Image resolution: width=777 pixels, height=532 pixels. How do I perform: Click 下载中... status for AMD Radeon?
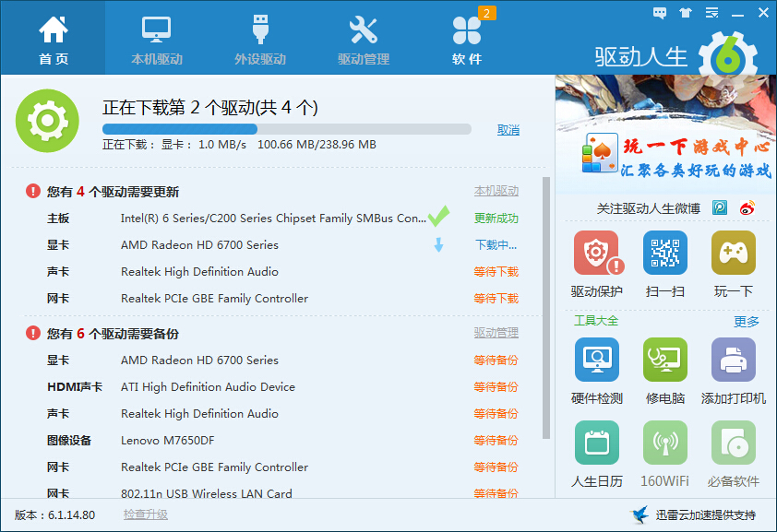(x=496, y=245)
